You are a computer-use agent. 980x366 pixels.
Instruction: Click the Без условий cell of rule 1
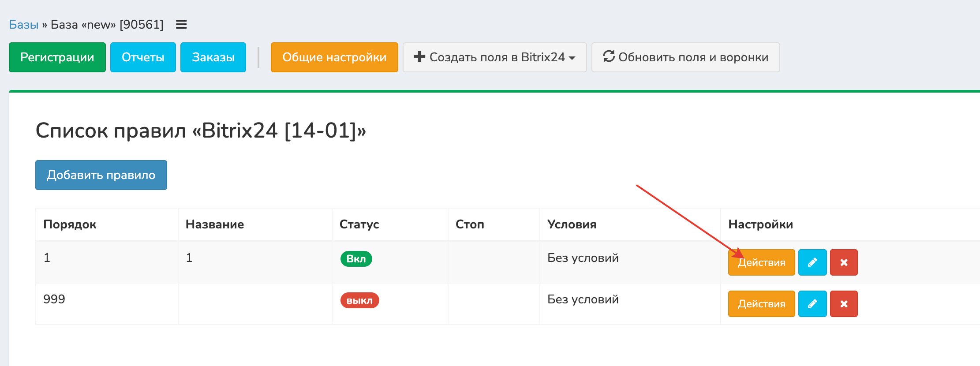point(583,258)
